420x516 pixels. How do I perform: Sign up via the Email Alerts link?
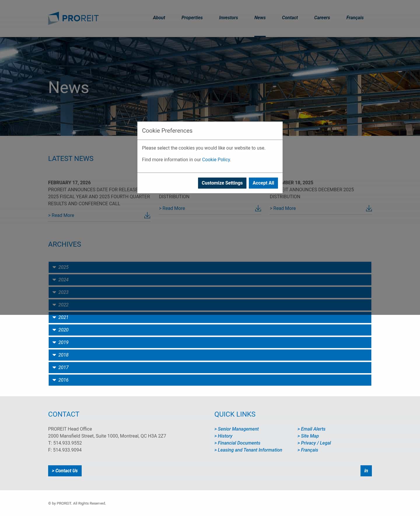[311, 429]
